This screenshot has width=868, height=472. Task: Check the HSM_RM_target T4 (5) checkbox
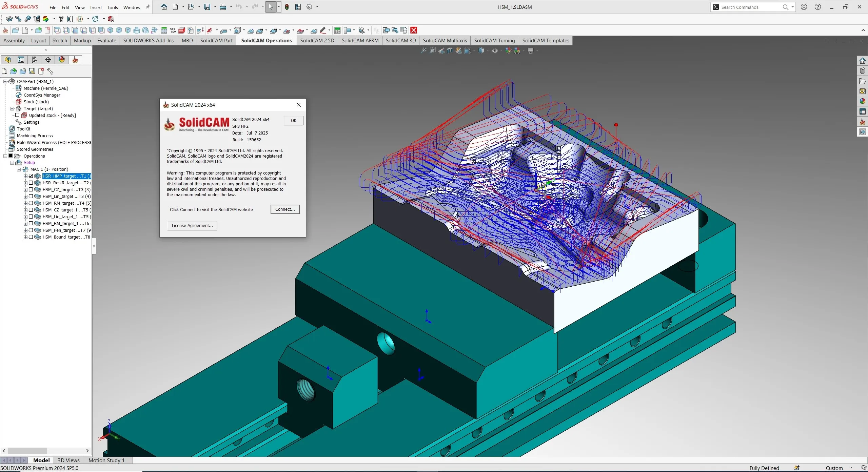tap(31, 203)
